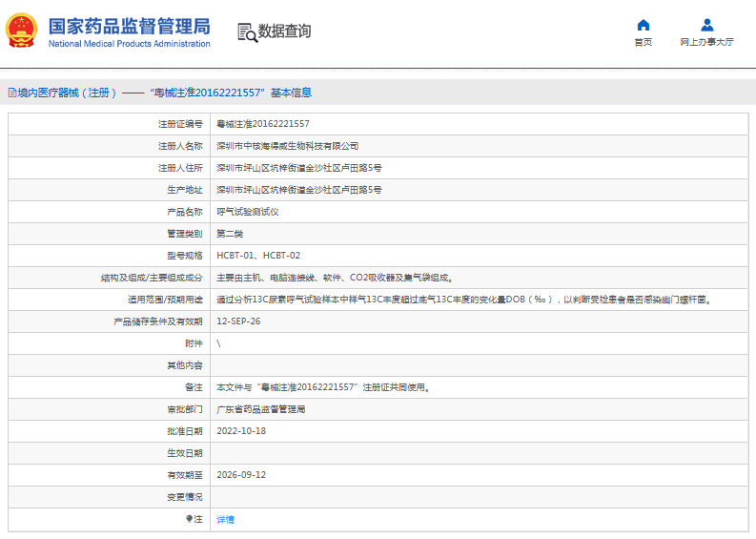Select storage validity value 12-SEP-26
This screenshot has width=756, height=539.
(x=238, y=321)
